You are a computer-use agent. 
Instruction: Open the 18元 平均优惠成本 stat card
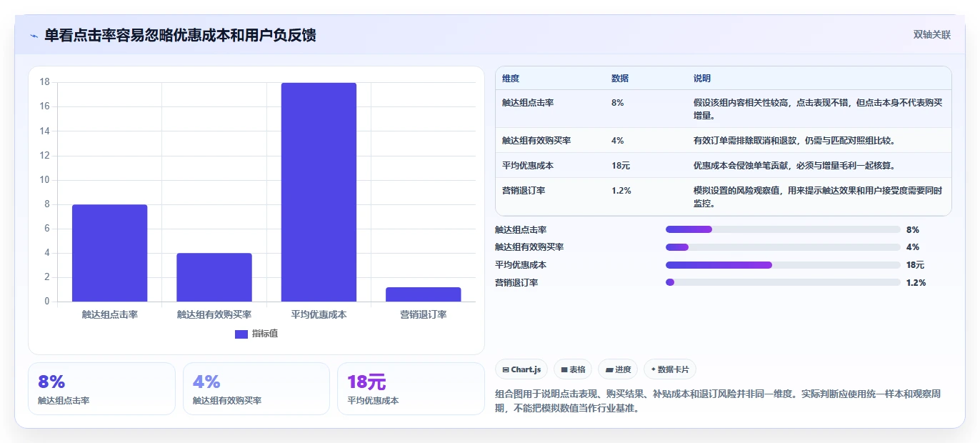pos(411,389)
